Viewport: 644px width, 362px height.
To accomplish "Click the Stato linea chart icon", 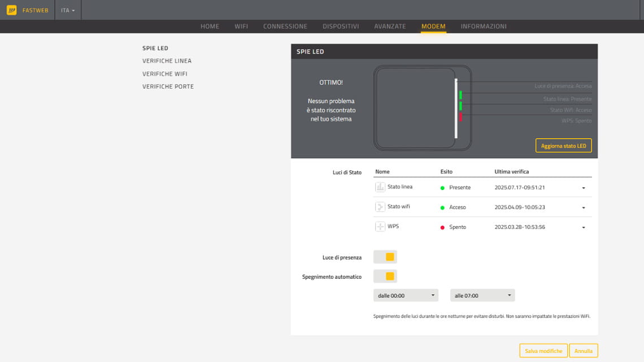I will 380,187.
